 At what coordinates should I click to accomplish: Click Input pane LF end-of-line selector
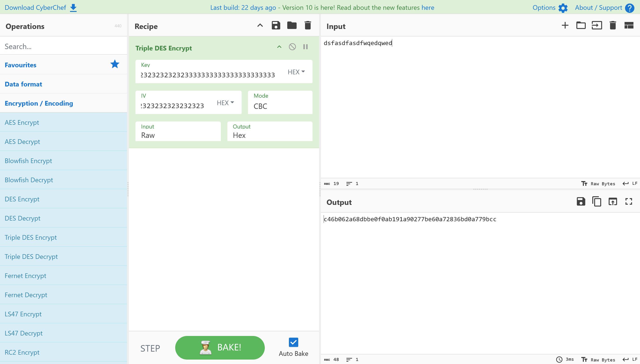pos(630,184)
